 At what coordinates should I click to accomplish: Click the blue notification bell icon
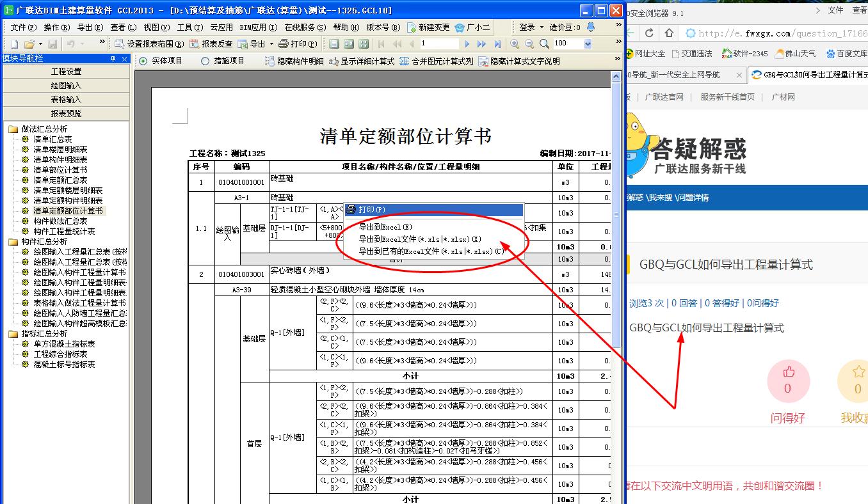tap(590, 27)
